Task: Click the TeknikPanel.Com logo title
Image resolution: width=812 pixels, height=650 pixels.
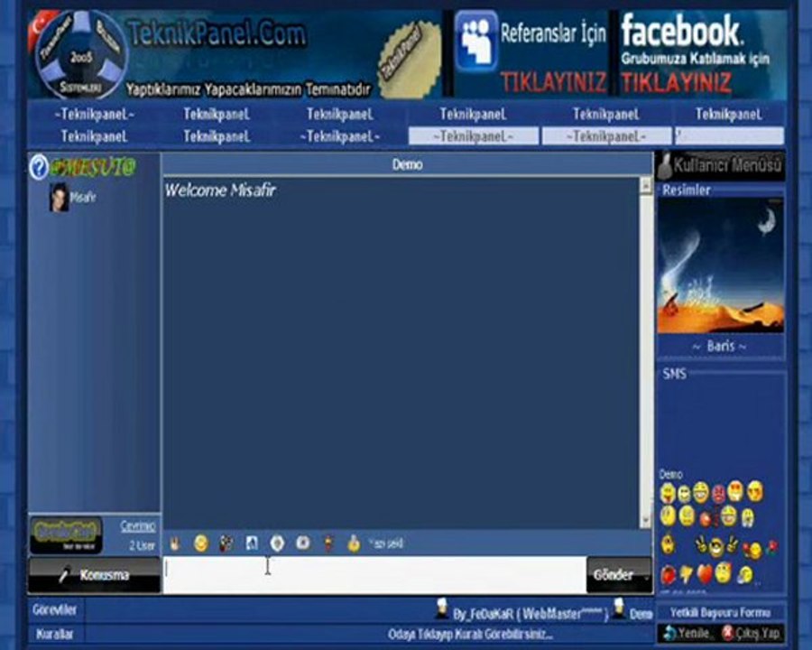Action: [217, 34]
